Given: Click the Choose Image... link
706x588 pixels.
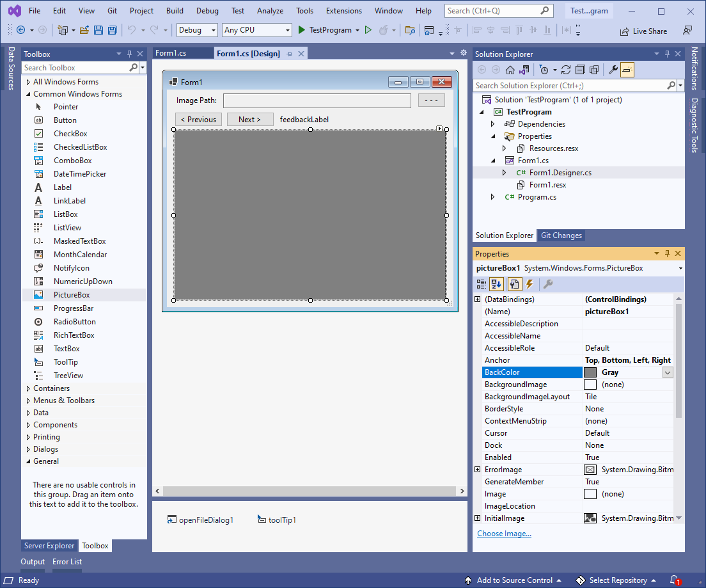Looking at the screenshot, I should point(505,534).
